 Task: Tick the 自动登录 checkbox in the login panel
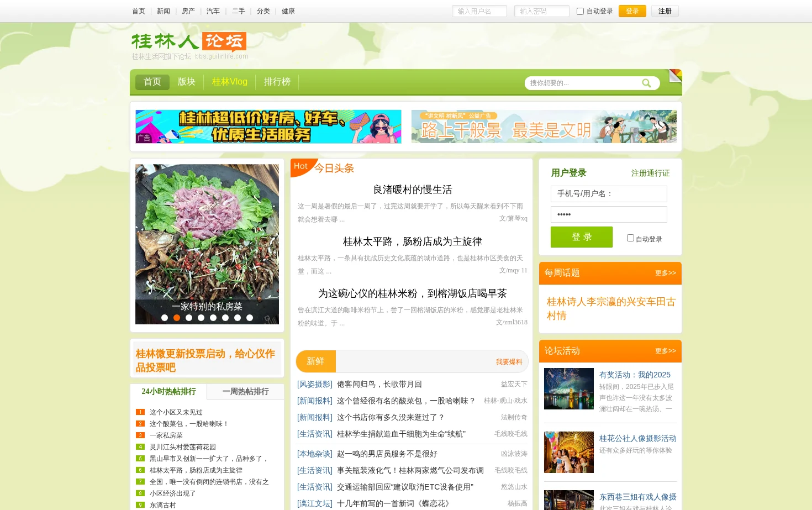[630, 238]
